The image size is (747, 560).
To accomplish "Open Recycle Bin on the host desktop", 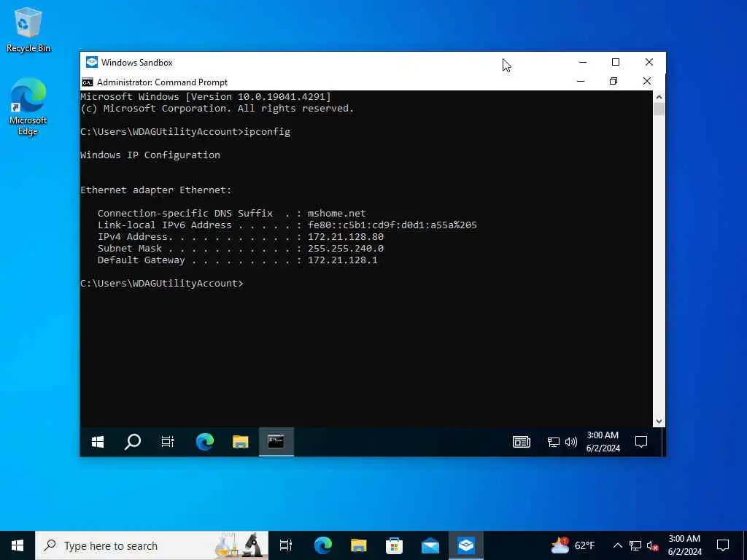I will (x=28, y=30).
